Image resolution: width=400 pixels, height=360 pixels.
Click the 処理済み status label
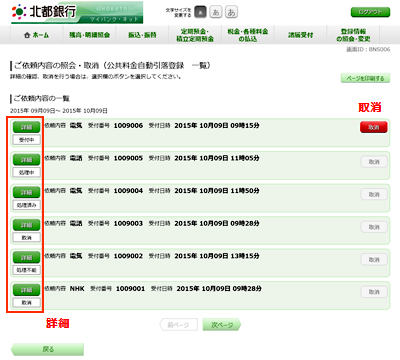coord(27,205)
